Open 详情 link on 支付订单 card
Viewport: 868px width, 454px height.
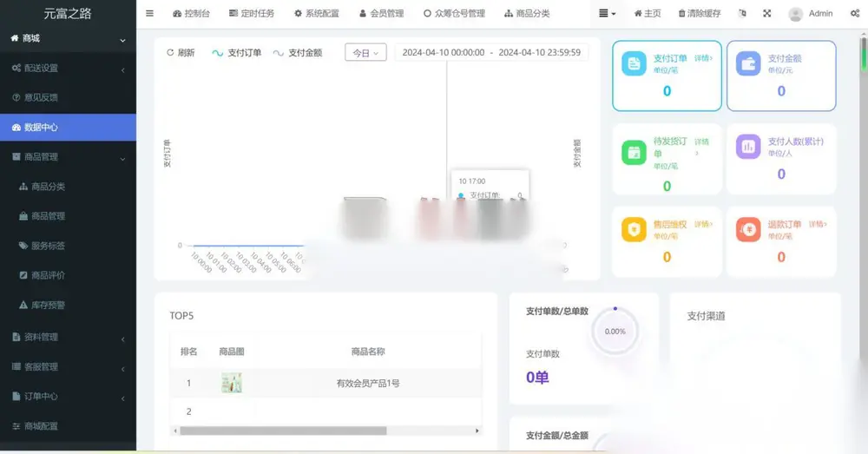[704, 58]
